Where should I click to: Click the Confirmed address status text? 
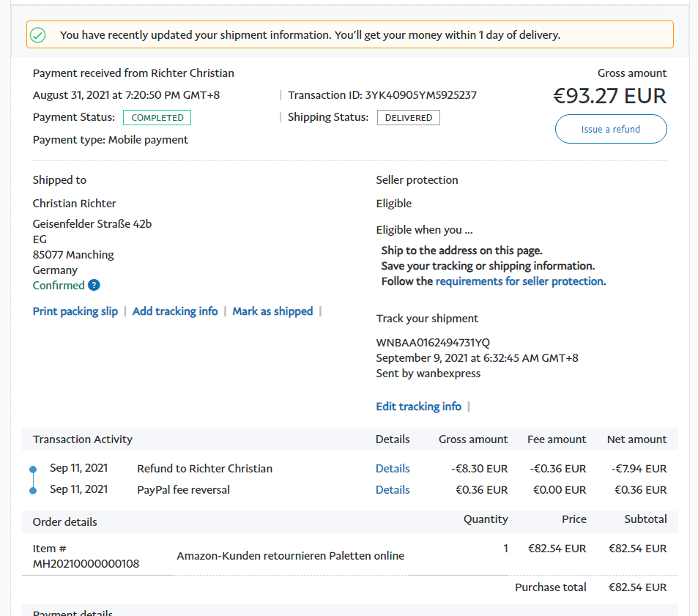(x=59, y=286)
